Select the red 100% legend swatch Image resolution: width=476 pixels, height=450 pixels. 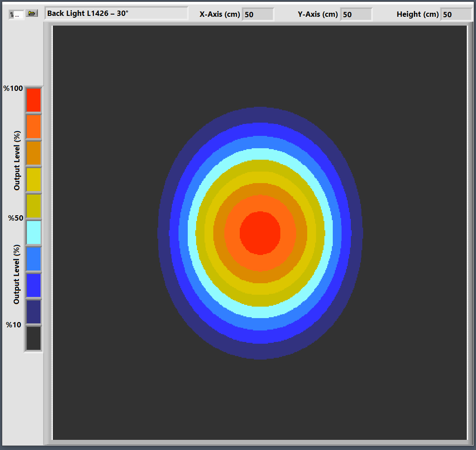[33, 100]
